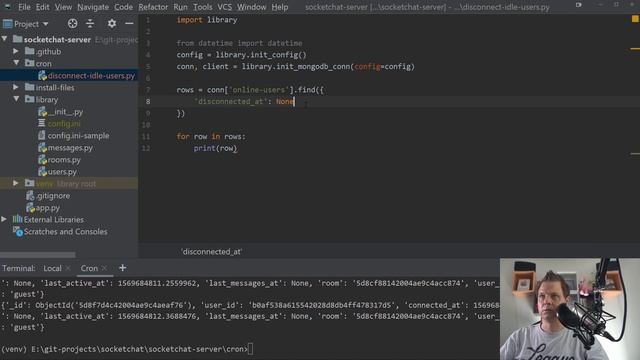Viewport: 640px width, 360px height.
Task: Switch to the Cron terminal tab
Action: pyautogui.click(x=89, y=268)
